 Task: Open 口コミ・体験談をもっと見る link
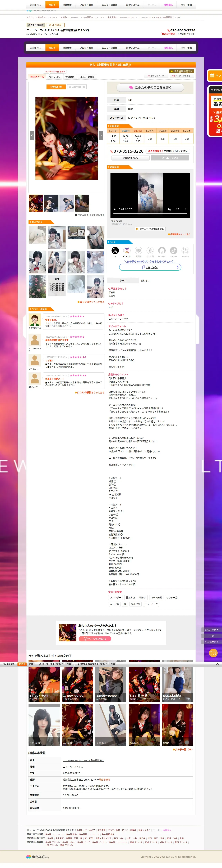click(90, 393)
